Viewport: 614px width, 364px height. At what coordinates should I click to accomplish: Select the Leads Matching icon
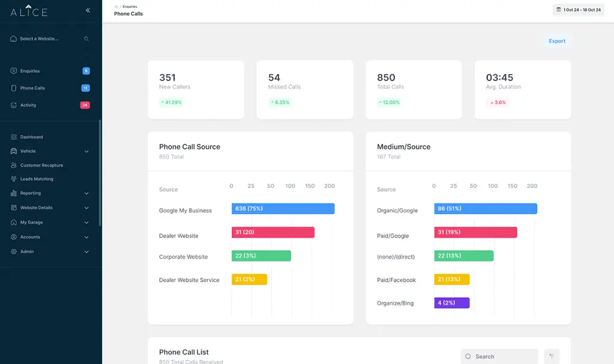click(14, 179)
